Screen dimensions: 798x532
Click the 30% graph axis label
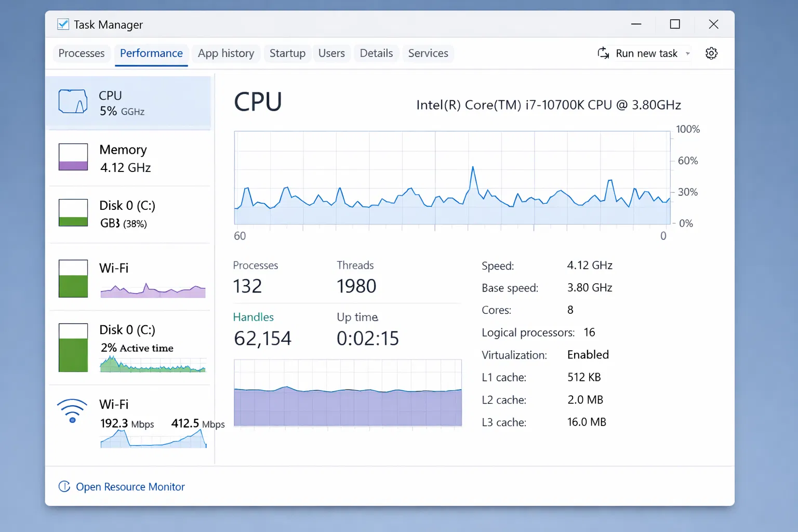688,192
